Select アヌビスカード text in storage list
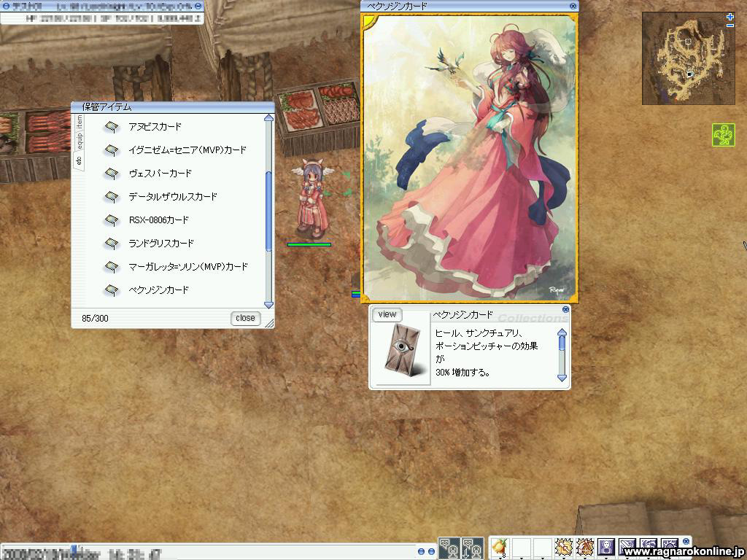747x560 pixels. (155, 127)
